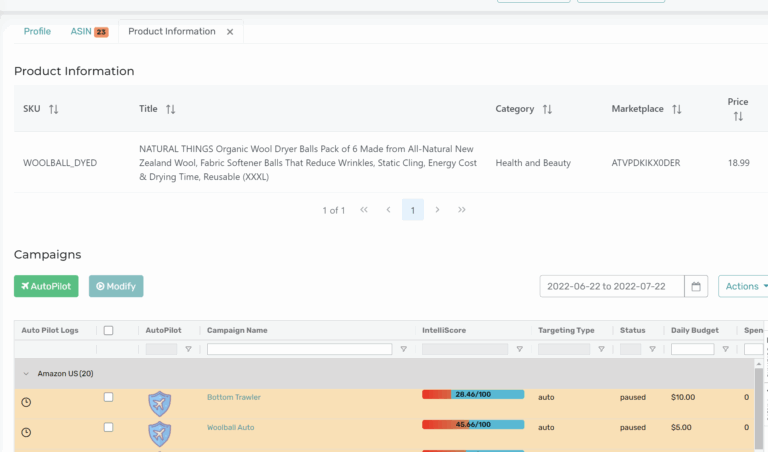
Task: Click the 45.66/100 IntelliScore bar
Action: pyautogui.click(x=473, y=425)
